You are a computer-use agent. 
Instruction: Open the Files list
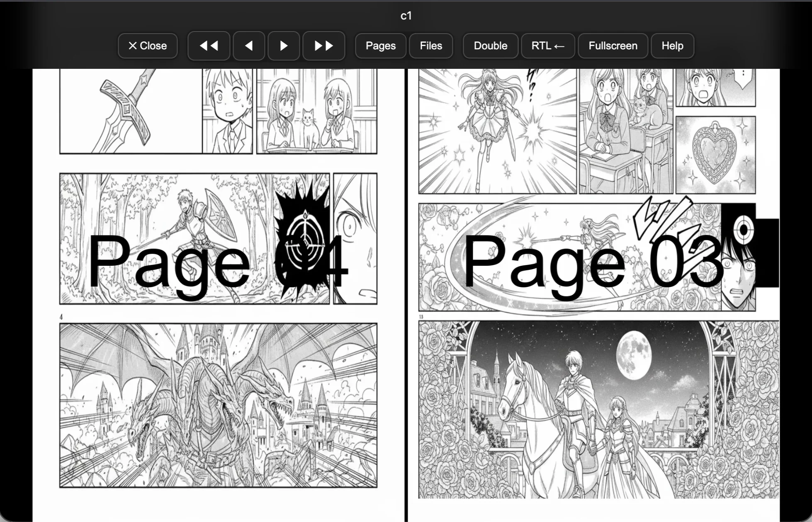pos(430,46)
